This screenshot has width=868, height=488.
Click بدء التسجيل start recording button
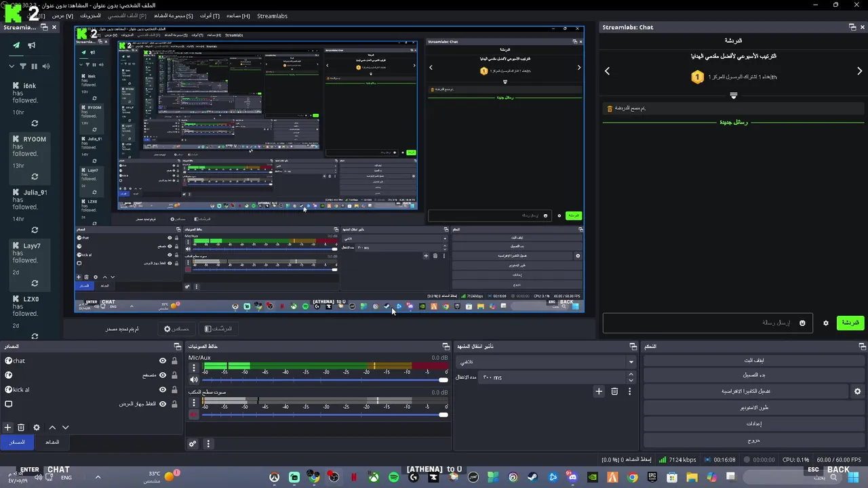coord(754,375)
